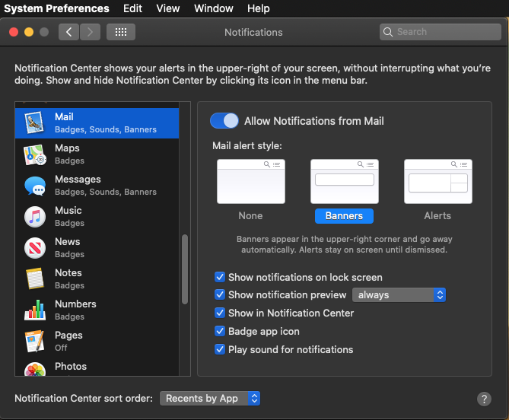Click the None label button
This screenshot has height=420, width=509.
coord(250,216)
